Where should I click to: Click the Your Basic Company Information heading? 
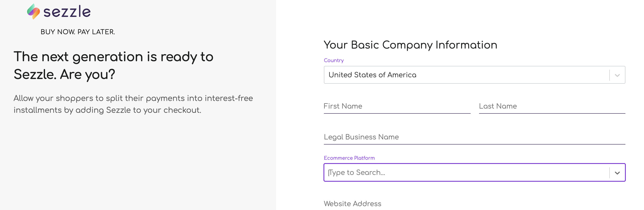point(410,45)
